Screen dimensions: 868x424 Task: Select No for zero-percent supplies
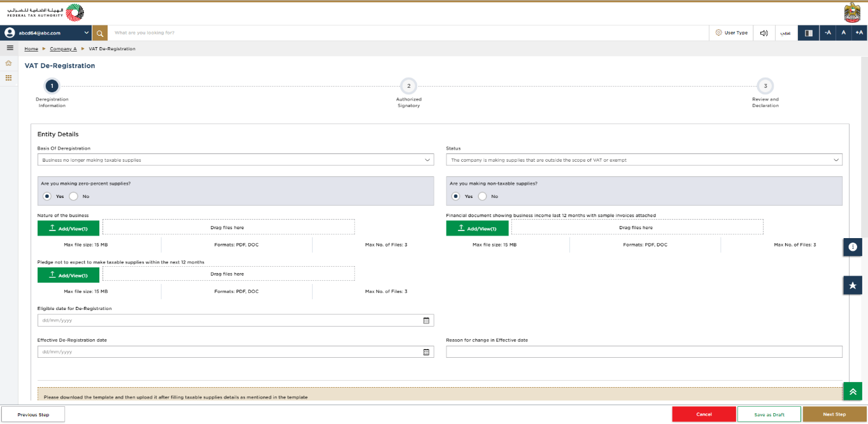pyautogui.click(x=73, y=196)
